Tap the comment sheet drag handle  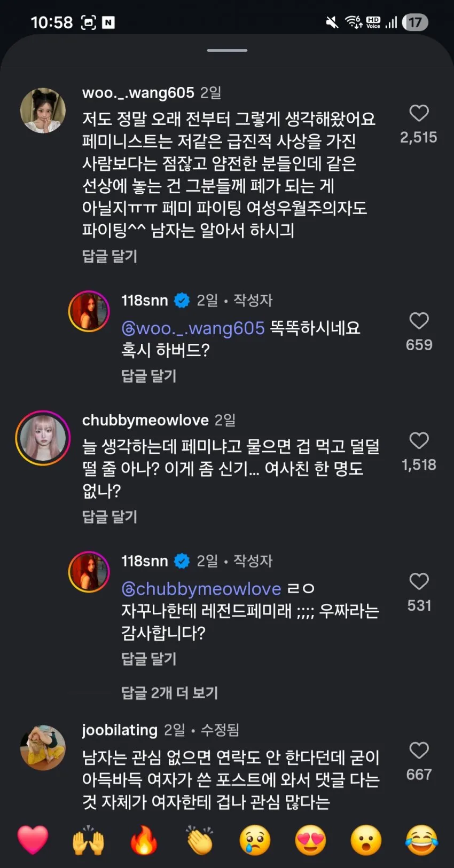227,50
